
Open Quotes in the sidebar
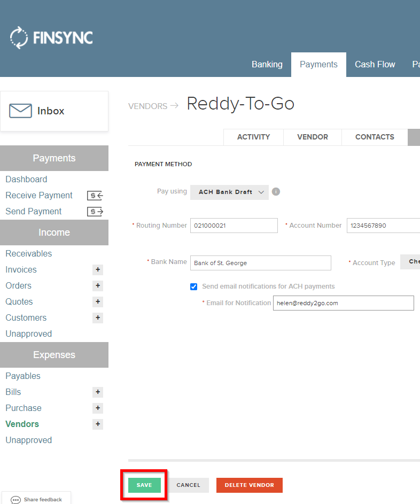click(x=19, y=302)
